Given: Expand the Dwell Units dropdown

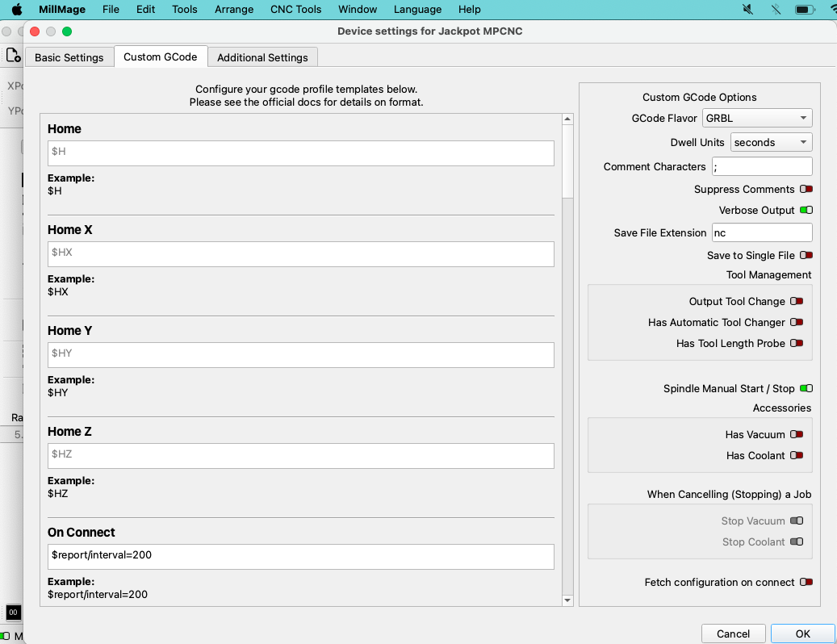Looking at the screenshot, I should coord(771,143).
